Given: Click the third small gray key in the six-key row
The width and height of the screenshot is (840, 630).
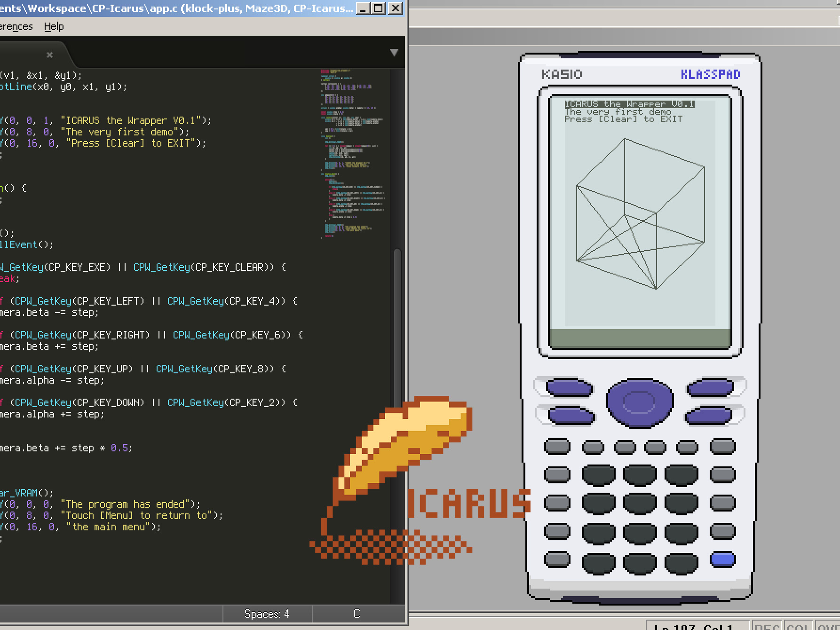Looking at the screenshot, I should [x=625, y=447].
